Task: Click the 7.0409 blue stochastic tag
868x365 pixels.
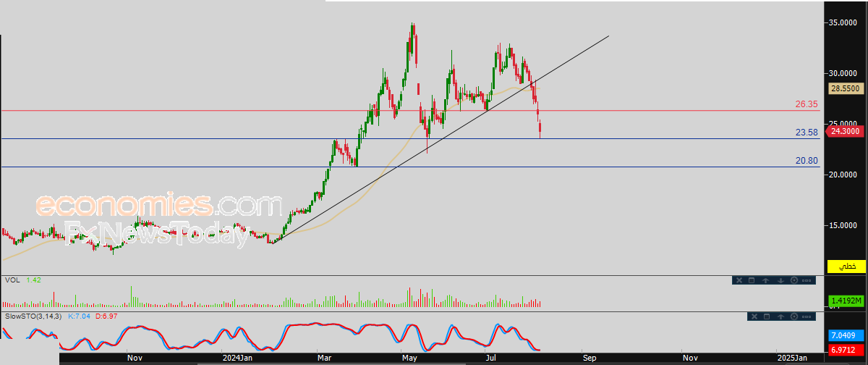Action: pyautogui.click(x=845, y=336)
